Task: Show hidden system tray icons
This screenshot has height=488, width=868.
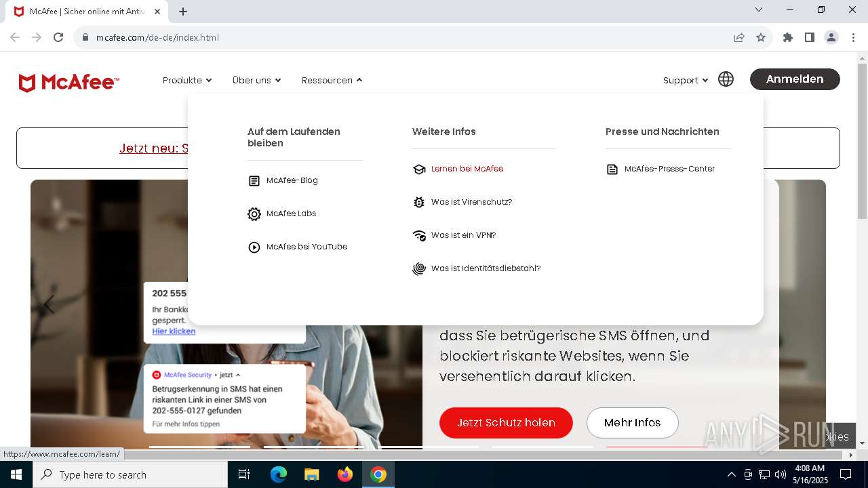Action: 731,474
